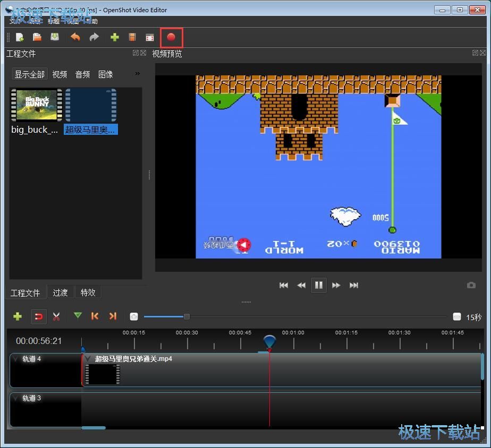Click the video preview frame
The height and width of the screenshot is (448, 491).
click(x=318, y=167)
